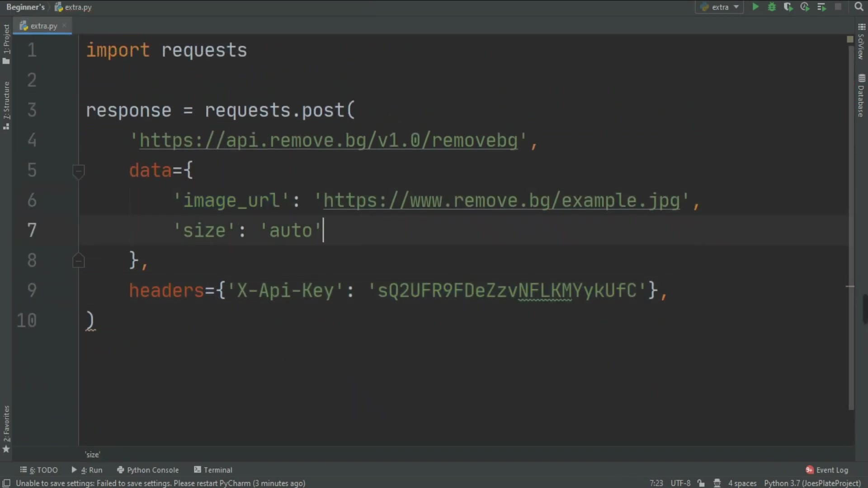This screenshot has height=488, width=868.
Task: Click the api.remove.bg URL string
Action: point(328,140)
